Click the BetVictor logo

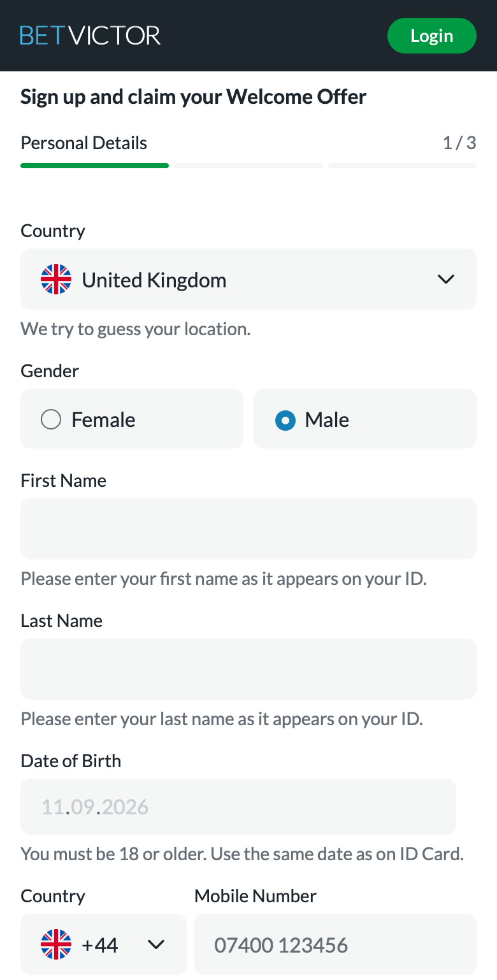pos(90,36)
